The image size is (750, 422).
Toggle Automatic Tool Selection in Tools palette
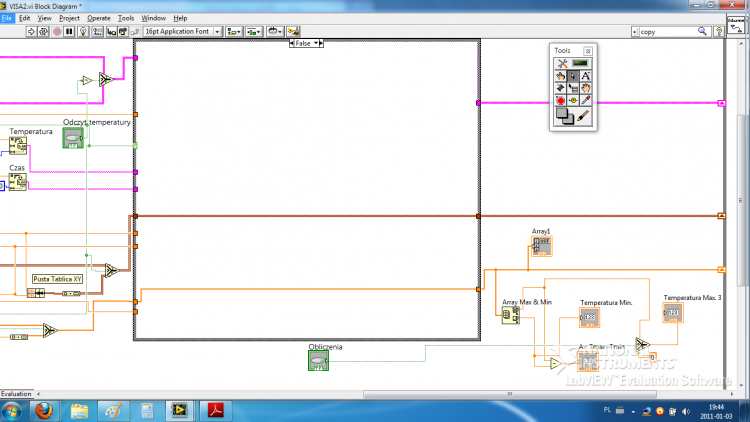(562, 63)
